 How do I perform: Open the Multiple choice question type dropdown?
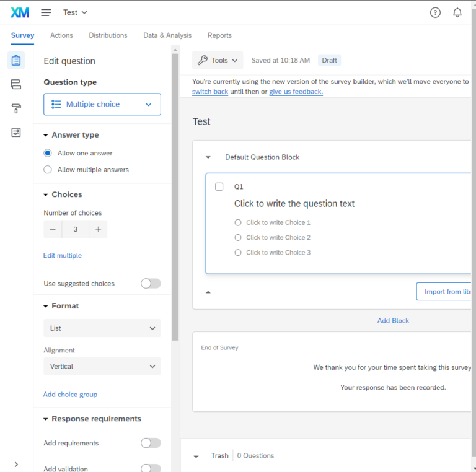click(102, 104)
